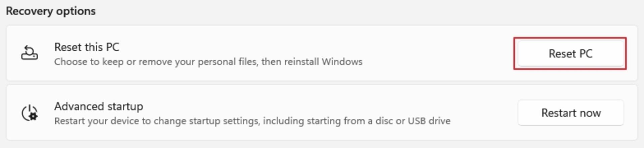
Task: Click the "Restart your device" description text
Action: pos(252,121)
